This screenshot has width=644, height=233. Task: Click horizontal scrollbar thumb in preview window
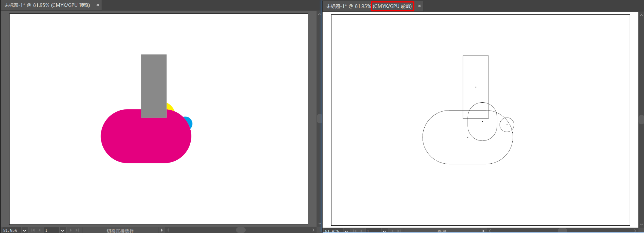[241, 230]
